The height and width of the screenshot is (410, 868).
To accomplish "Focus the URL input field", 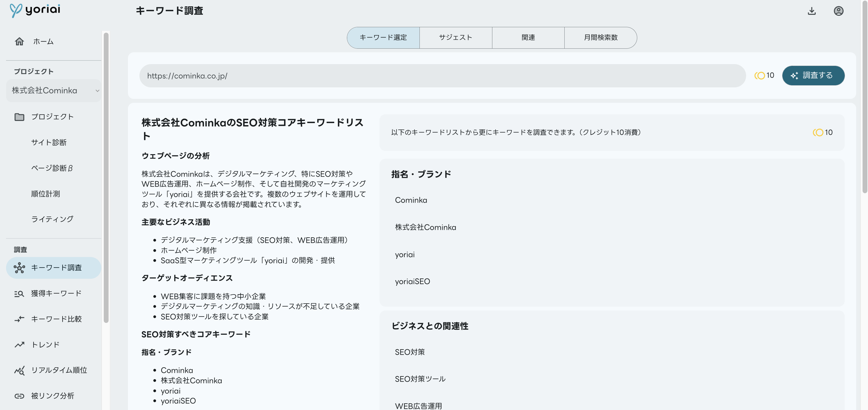I will click(x=442, y=76).
